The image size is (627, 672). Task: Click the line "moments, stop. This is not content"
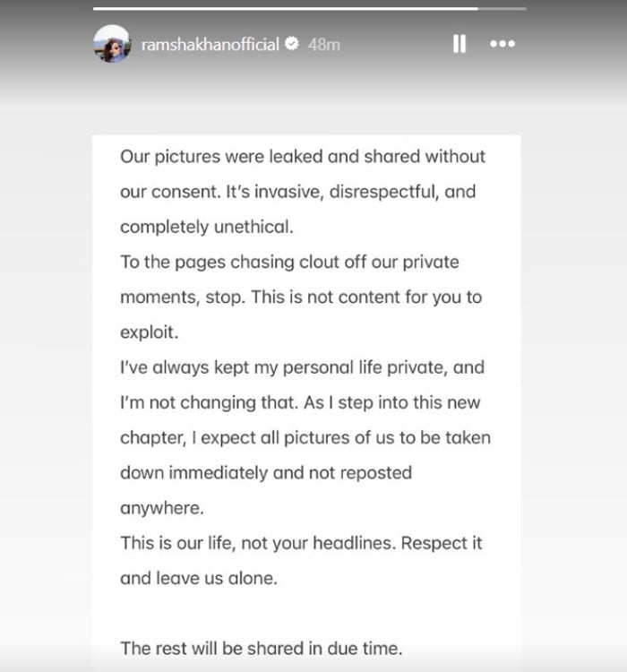(x=301, y=297)
